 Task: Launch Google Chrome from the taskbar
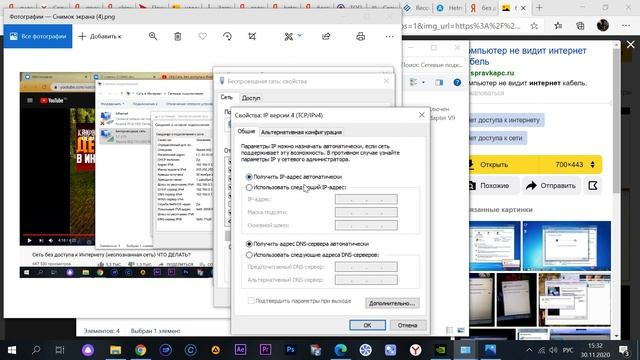click(140, 350)
